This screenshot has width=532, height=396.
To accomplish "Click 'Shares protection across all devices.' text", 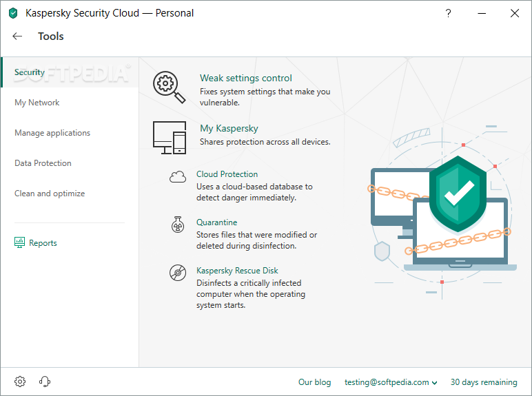I will click(x=265, y=142).
